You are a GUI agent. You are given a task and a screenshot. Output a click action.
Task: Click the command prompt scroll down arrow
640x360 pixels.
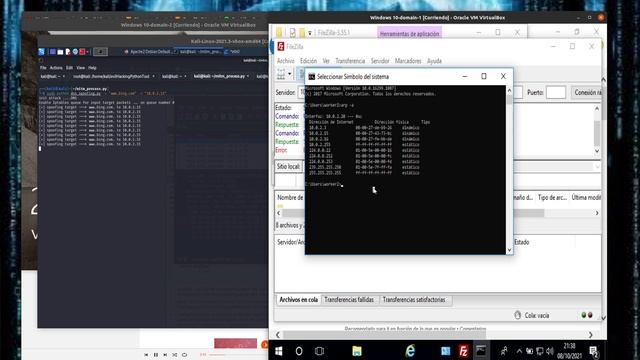tap(509, 250)
